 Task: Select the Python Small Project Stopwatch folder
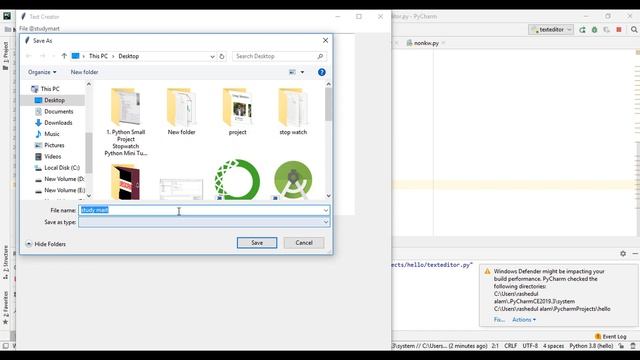(x=126, y=122)
